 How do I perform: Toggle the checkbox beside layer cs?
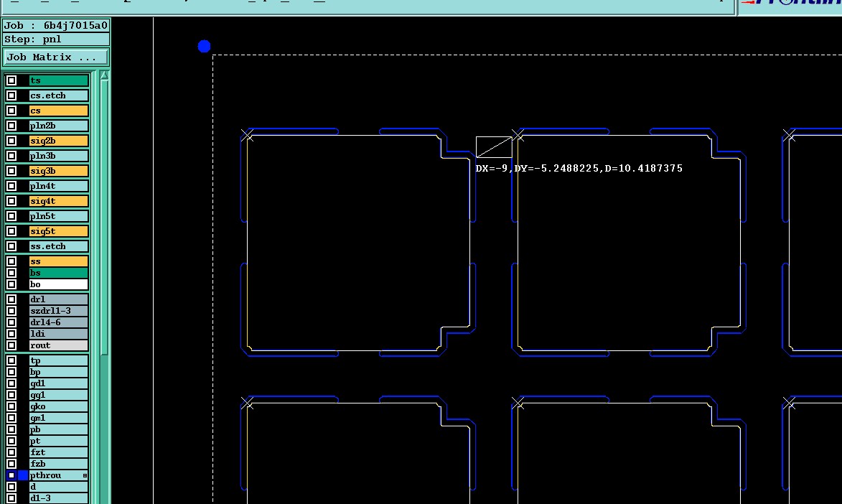pos(11,111)
